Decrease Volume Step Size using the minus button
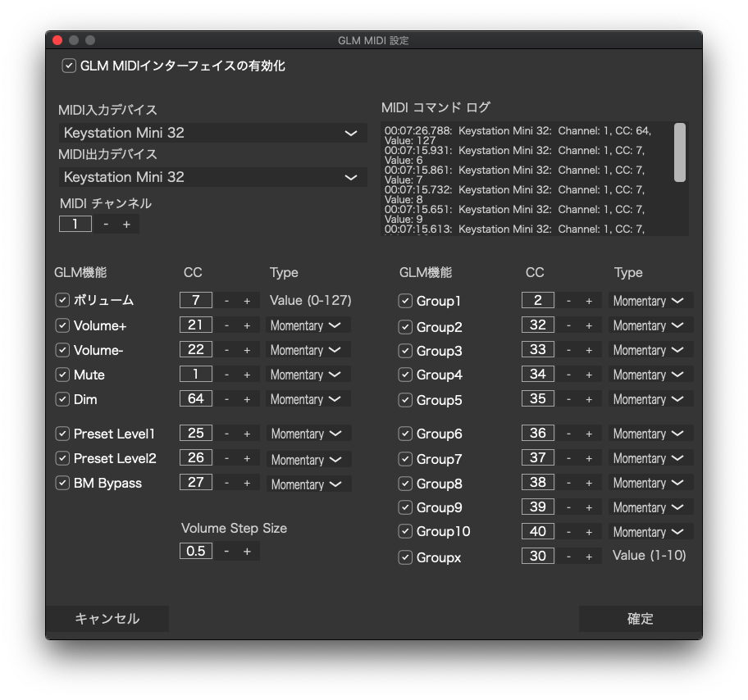This screenshot has height=700, width=748. click(x=225, y=551)
